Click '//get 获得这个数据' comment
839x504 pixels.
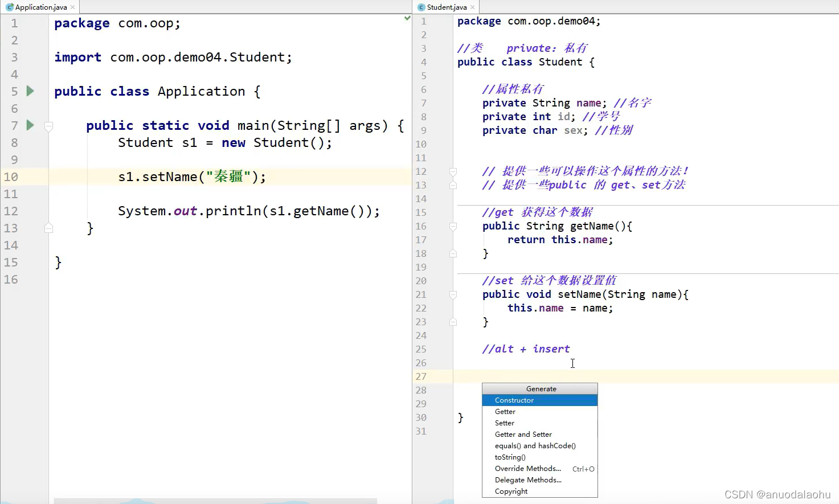coord(538,212)
